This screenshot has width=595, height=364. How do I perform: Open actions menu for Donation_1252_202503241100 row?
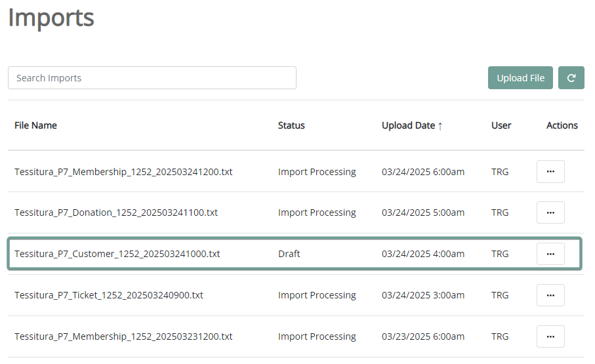(x=550, y=212)
